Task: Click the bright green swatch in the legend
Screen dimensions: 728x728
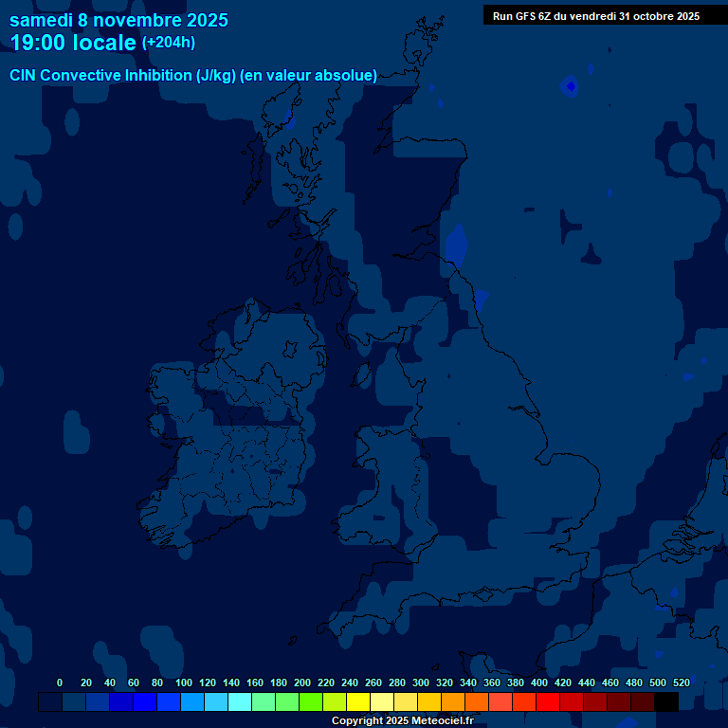Action: 311,701
